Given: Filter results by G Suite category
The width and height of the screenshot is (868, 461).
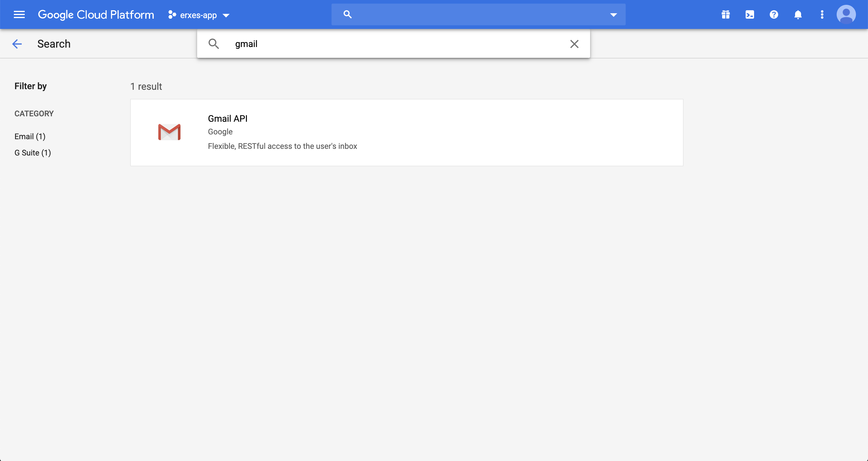Looking at the screenshot, I should [32, 153].
